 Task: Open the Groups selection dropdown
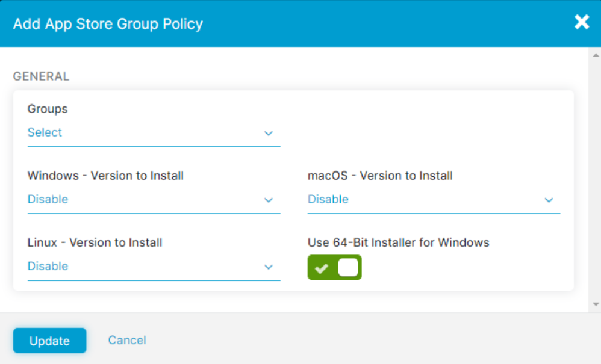[153, 133]
